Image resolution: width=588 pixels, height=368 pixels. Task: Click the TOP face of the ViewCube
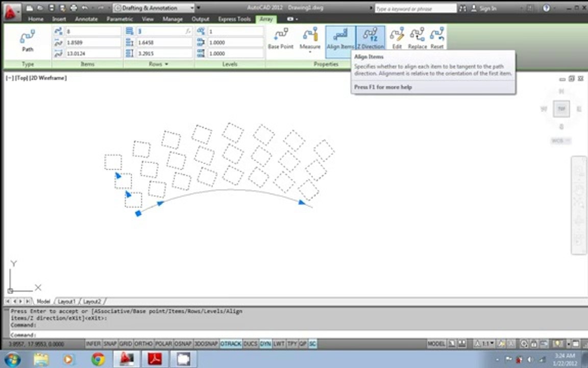[561, 109]
